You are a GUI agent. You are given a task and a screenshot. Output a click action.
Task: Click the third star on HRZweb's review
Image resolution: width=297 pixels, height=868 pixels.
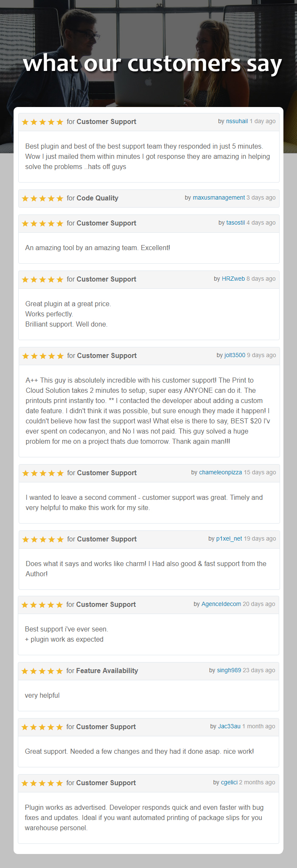coord(42,279)
